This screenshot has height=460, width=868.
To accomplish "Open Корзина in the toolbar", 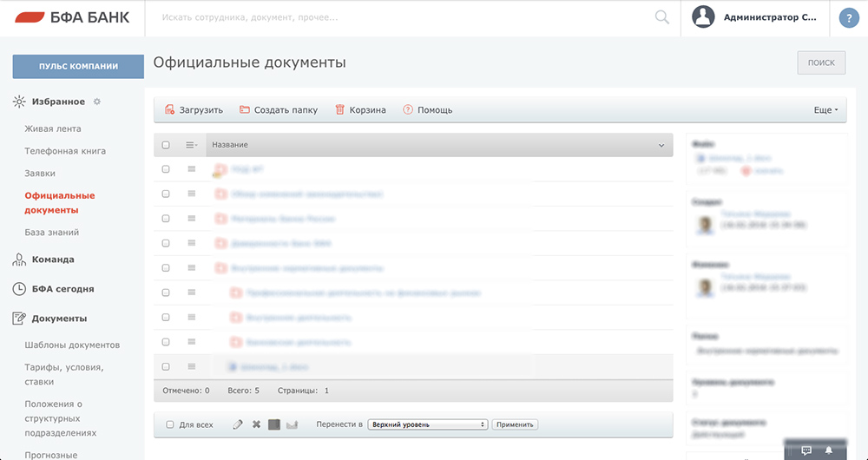I will (360, 110).
